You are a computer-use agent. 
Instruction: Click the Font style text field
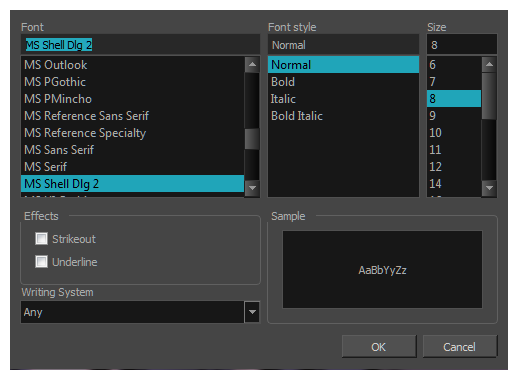pos(343,45)
